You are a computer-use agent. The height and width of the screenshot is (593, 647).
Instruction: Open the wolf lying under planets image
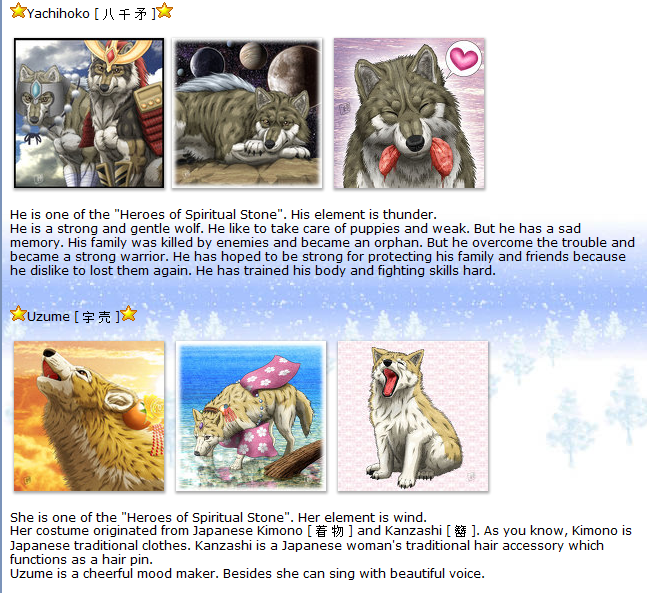[247, 113]
